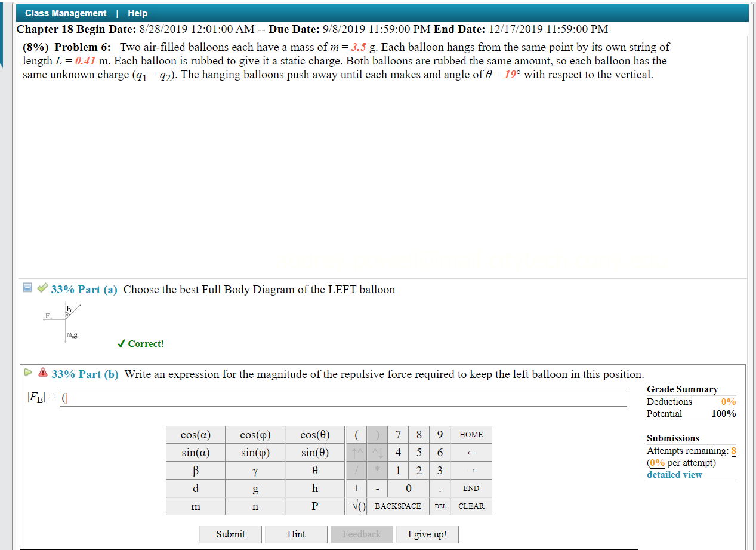
Task: Click the I give up! button
Action: (x=427, y=534)
